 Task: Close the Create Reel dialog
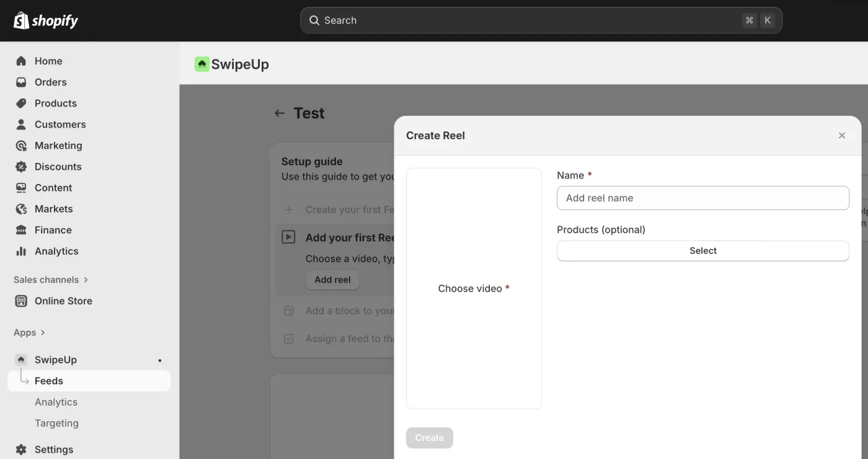click(841, 136)
